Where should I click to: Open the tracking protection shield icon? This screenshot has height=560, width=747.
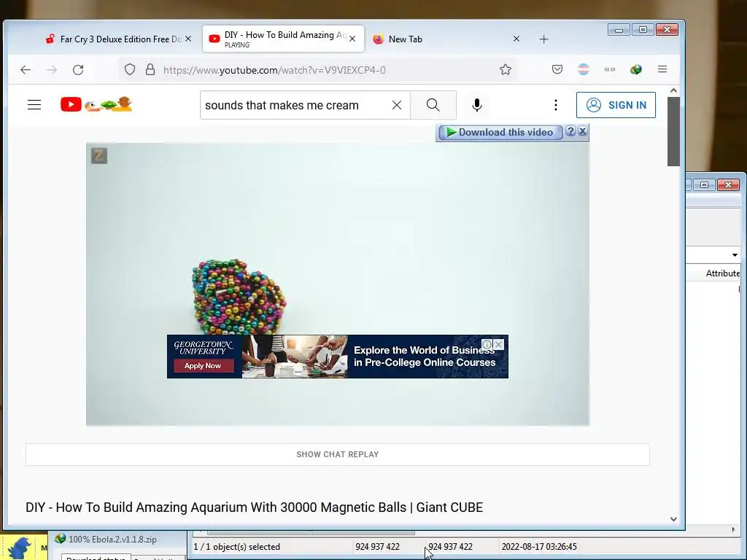pos(130,69)
